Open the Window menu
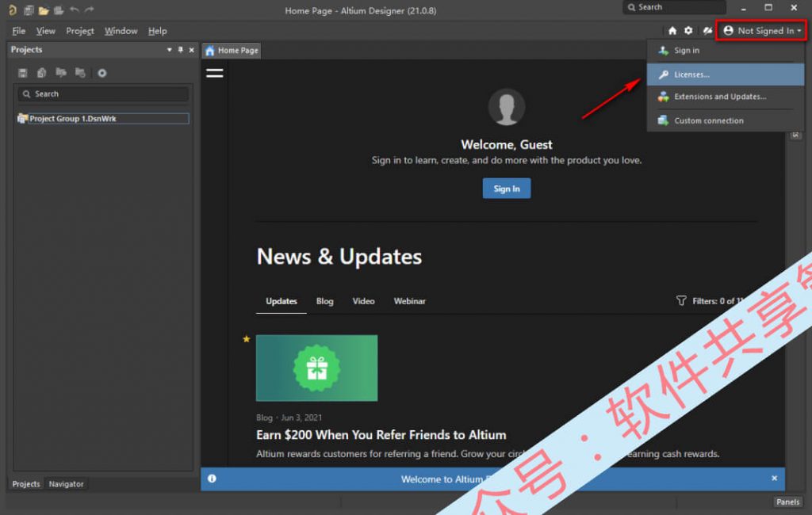The height and width of the screenshot is (515, 812). click(x=121, y=31)
